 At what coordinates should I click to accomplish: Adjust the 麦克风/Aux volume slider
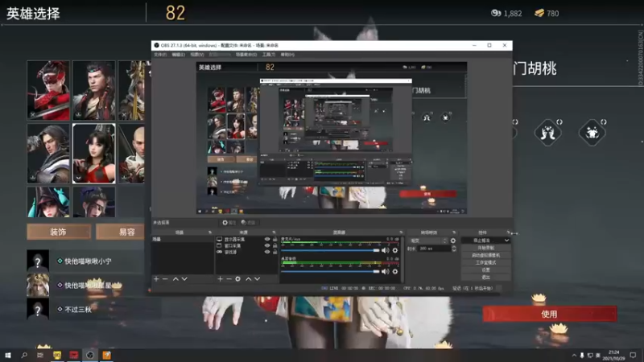pyautogui.click(x=331, y=250)
